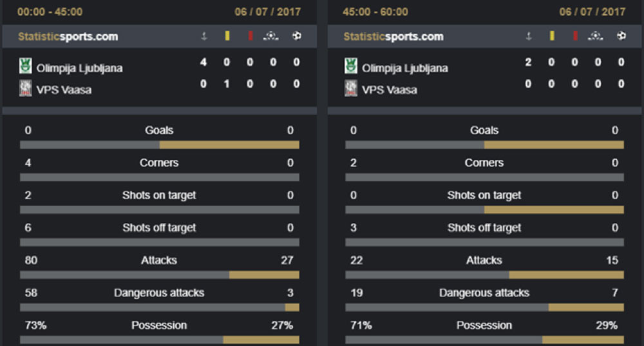Click the yellow card icon in right panel

(552, 35)
